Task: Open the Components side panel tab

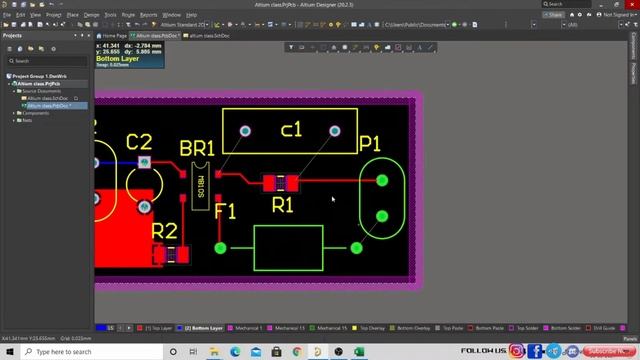Action: point(633,45)
